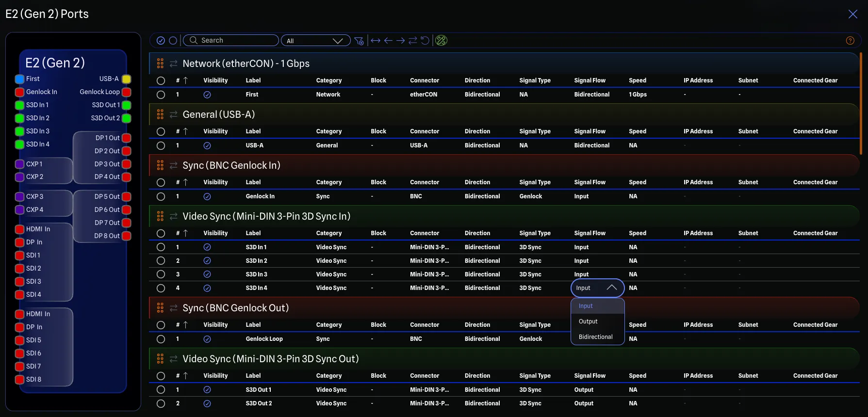The image size is (868, 417).
Task: Click the bidirectional double-arrow toolbar icon
Action: coord(376,40)
